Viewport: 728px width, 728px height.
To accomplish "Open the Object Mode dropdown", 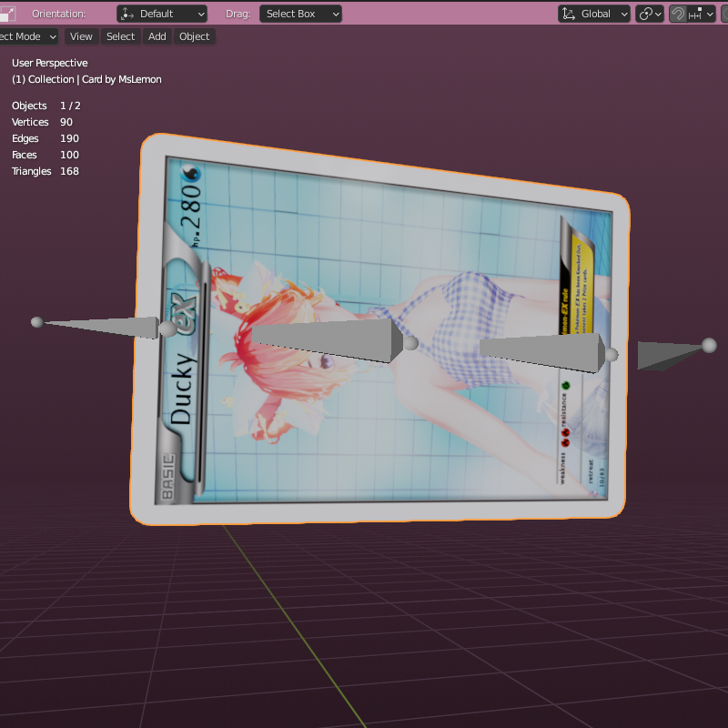I will click(x=28, y=36).
